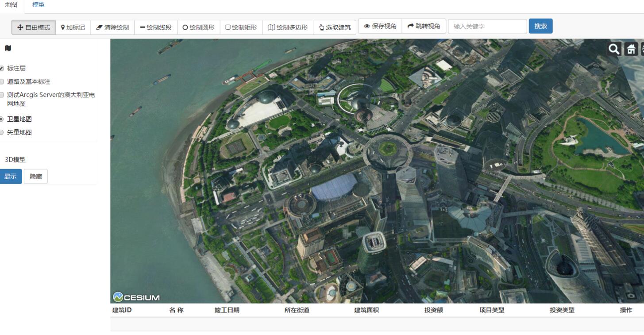Select the 卫星地图 radio option

click(1, 119)
